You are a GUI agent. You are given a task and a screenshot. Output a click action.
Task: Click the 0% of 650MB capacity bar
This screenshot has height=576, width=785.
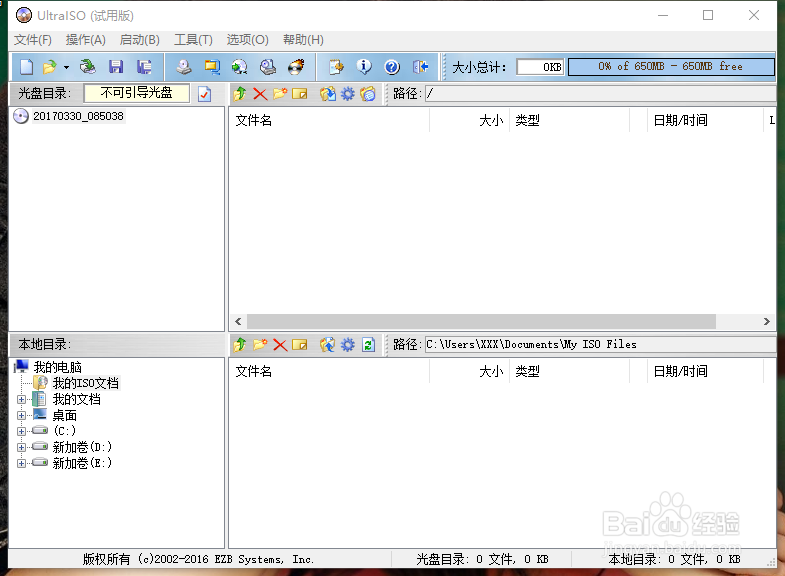pyautogui.click(x=671, y=67)
